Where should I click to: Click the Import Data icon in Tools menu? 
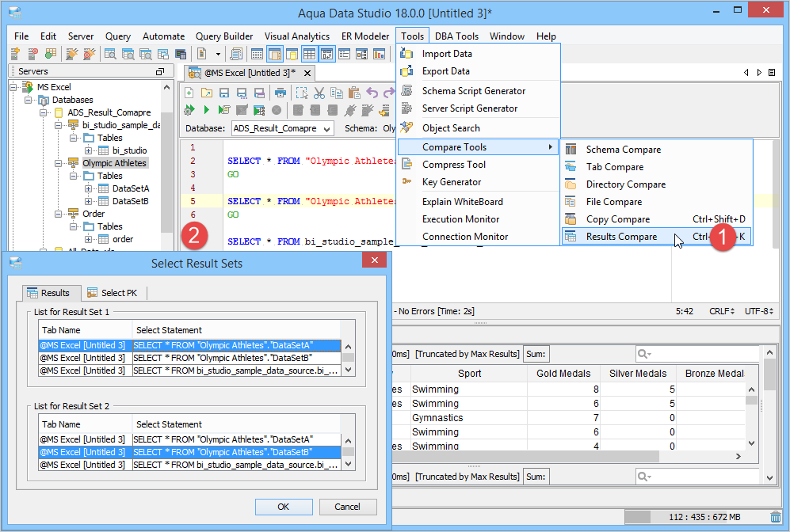point(406,53)
